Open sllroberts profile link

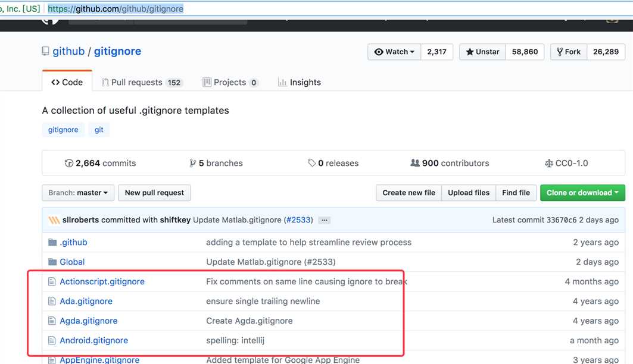(x=81, y=220)
